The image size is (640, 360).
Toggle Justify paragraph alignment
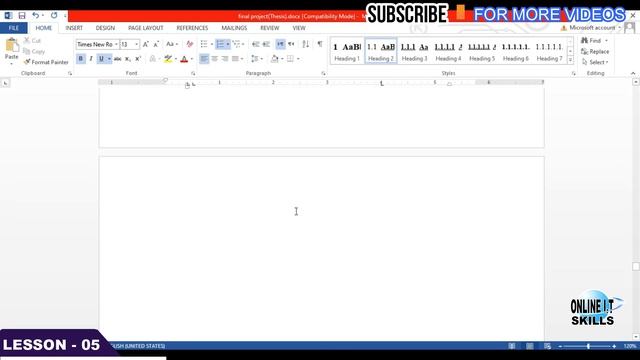tap(235, 59)
